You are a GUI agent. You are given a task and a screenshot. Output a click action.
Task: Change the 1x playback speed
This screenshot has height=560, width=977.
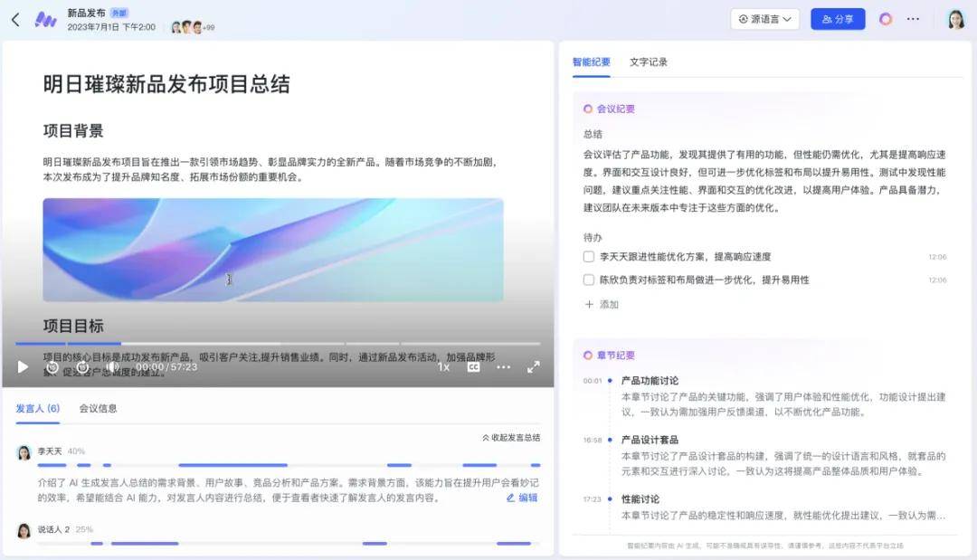point(443,367)
